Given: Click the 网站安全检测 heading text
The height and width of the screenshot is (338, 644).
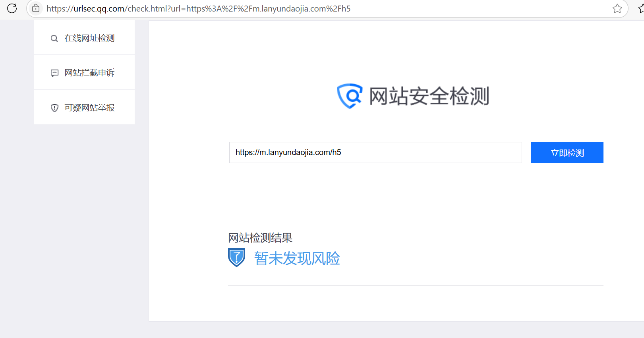Looking at the screenshot, I should (x=429, y=96).
